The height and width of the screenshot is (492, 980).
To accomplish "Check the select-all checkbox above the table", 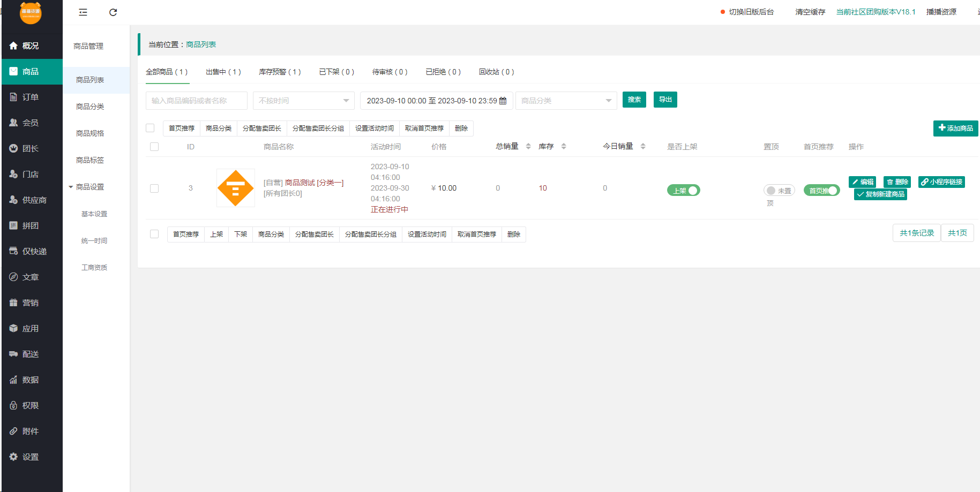I will coord(150,128).
